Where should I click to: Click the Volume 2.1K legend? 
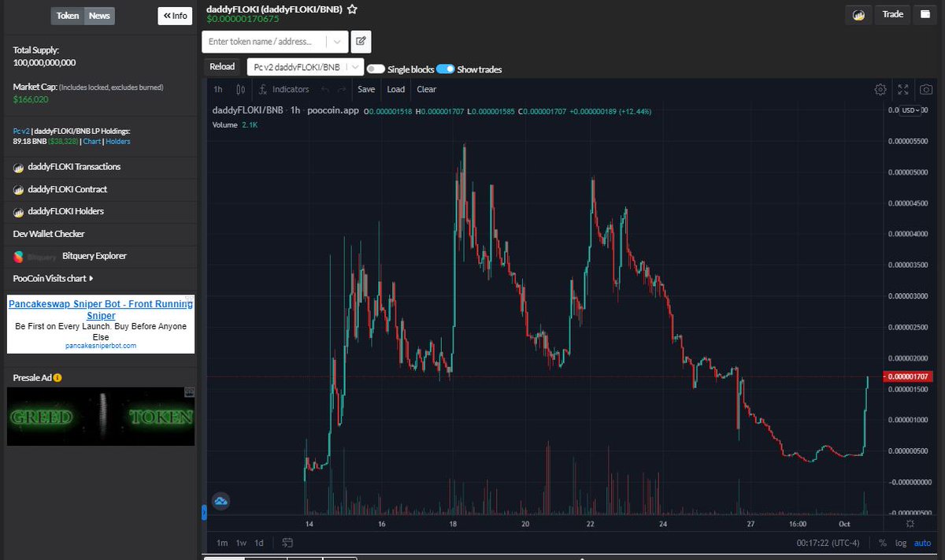235,124
